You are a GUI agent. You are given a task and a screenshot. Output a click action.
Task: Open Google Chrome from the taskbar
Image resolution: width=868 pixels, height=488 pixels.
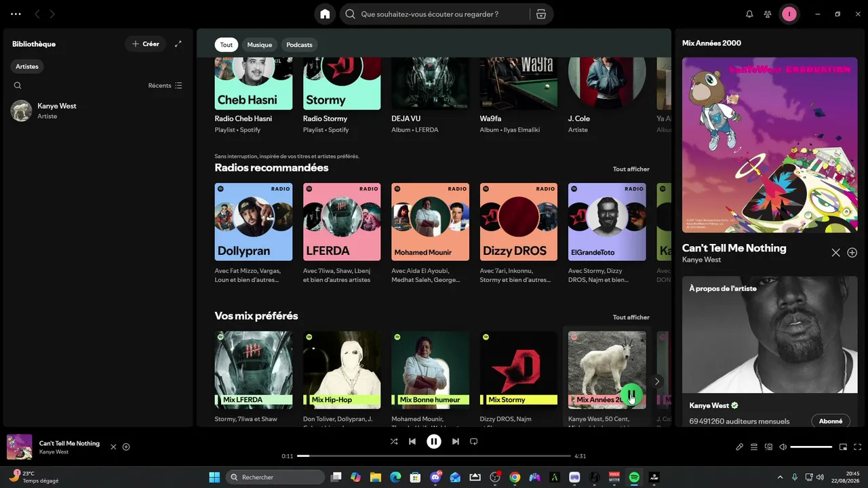click(x=515, y=477)
